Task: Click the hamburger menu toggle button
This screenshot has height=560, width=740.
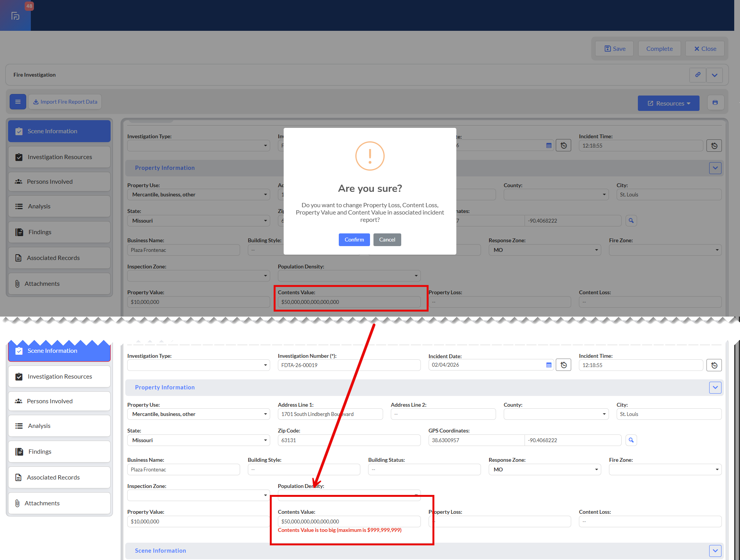Action: pyautogui.click(x=18, y=102)
